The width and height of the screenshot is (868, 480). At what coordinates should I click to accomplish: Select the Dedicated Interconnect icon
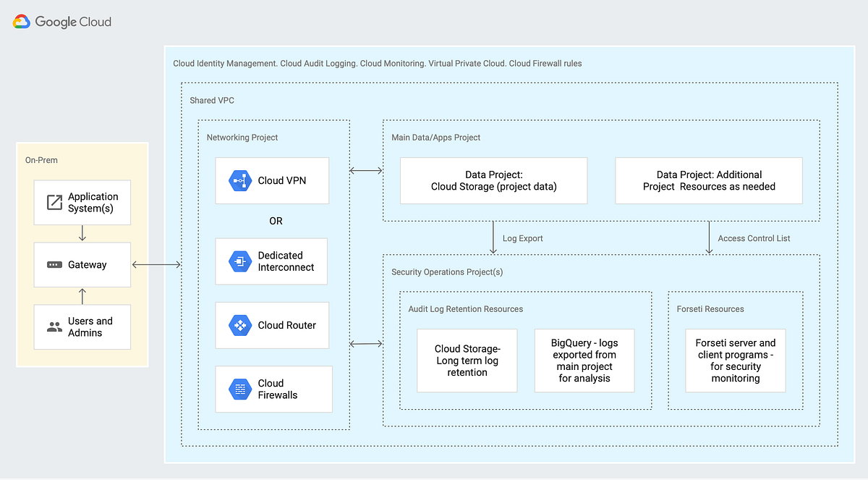(239, 261)
